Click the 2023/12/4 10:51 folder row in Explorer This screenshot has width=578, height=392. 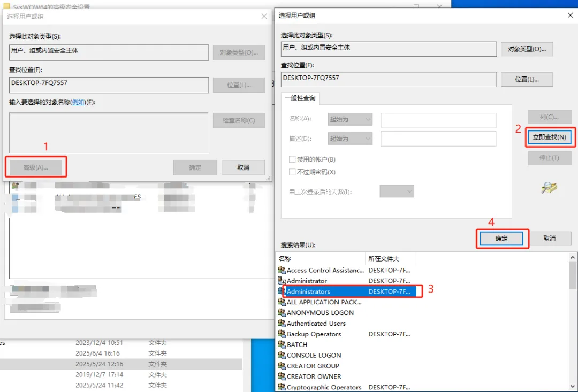pos(121,343)
